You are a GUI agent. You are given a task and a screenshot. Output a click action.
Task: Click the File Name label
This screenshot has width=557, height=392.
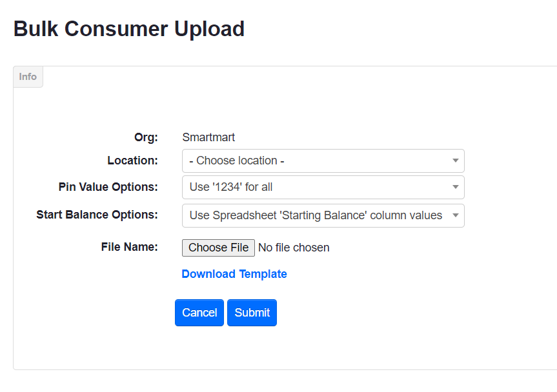130,247
